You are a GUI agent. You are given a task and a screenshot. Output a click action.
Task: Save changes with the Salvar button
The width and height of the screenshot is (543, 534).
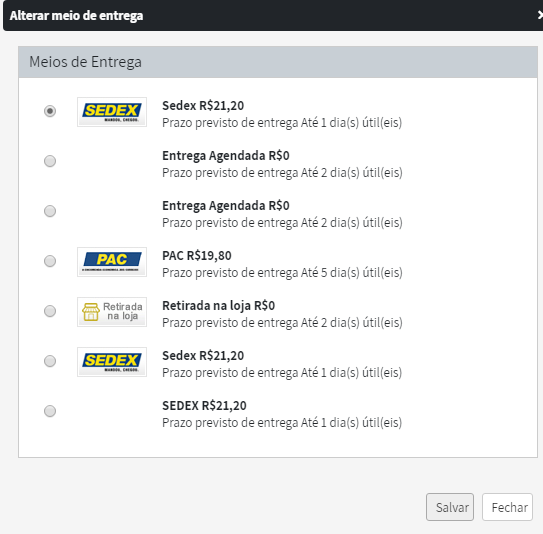point(450,507)
